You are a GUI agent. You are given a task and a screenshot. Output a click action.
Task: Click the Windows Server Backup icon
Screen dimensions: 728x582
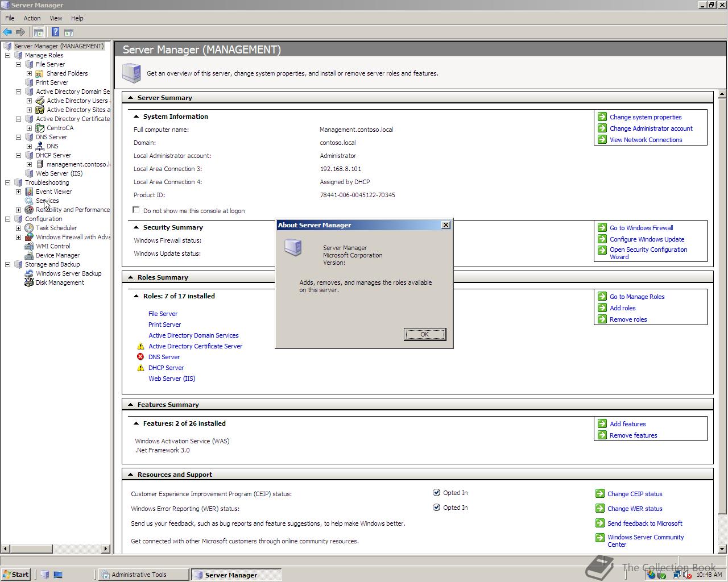pyautogui.click(x=29, y=273)
